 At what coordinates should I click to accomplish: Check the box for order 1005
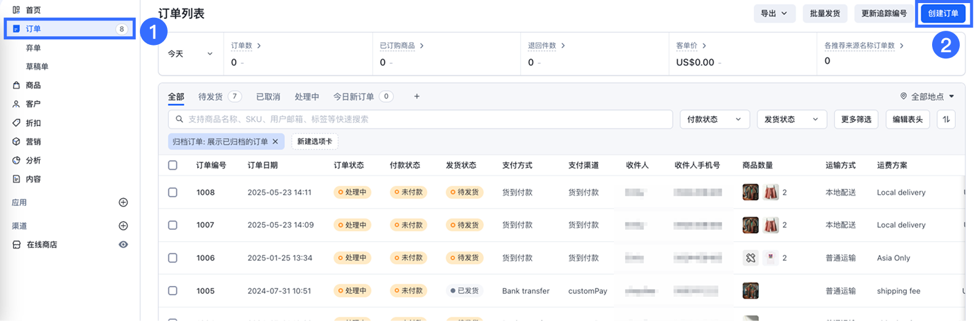pyautogui.click(x=173, y=291)
